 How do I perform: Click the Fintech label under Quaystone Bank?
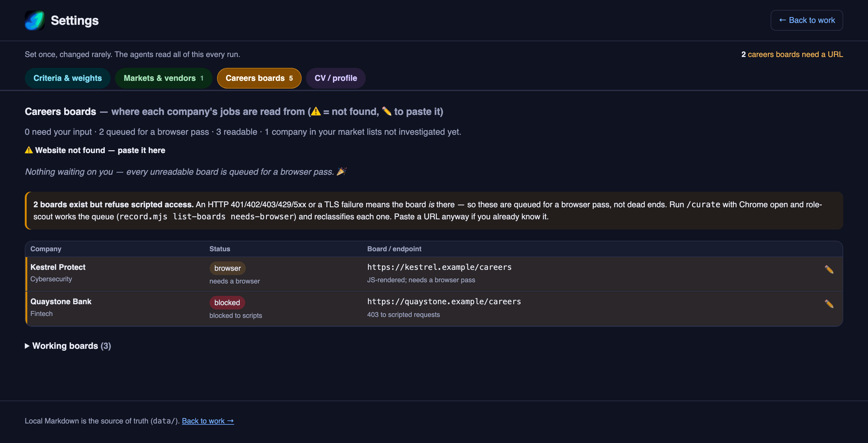click(x=42, y=314)
